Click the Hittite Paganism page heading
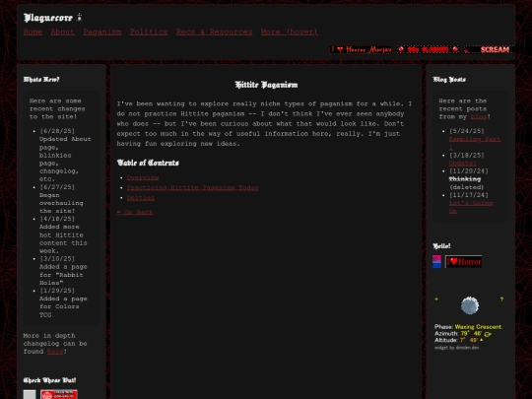Screen dimensions: 532x399 266,85
